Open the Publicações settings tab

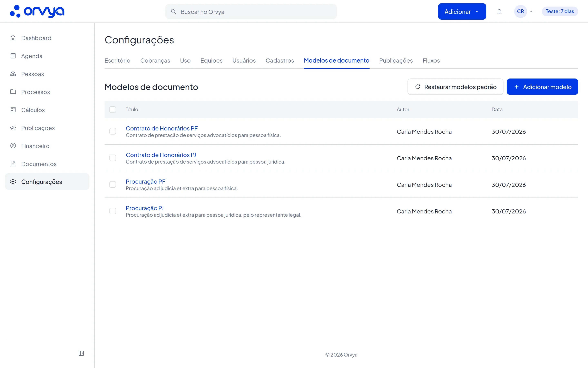coord(396,60)
